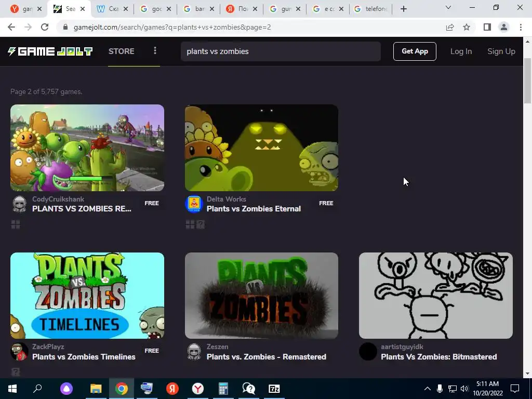Click the Delta Works developer name

coord(227,199)
